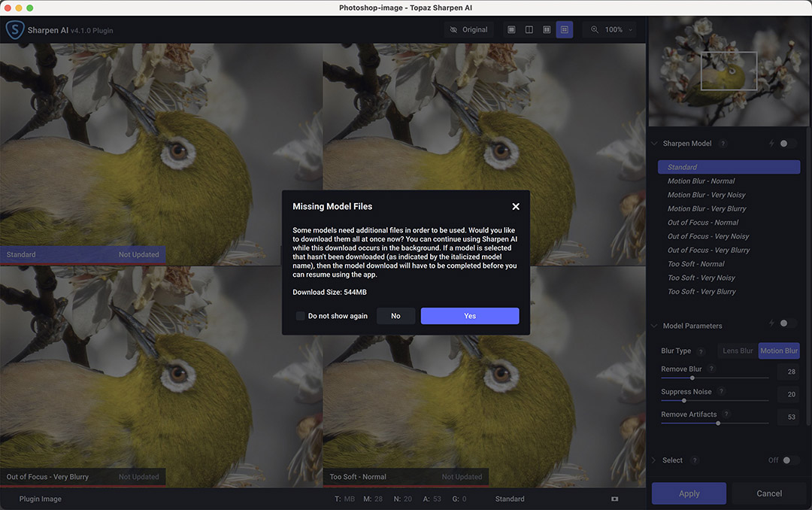The height and width of the screenshot is (510, 812).
Task: Select the comparison grid view layout
Action: [x=565, y=30]
